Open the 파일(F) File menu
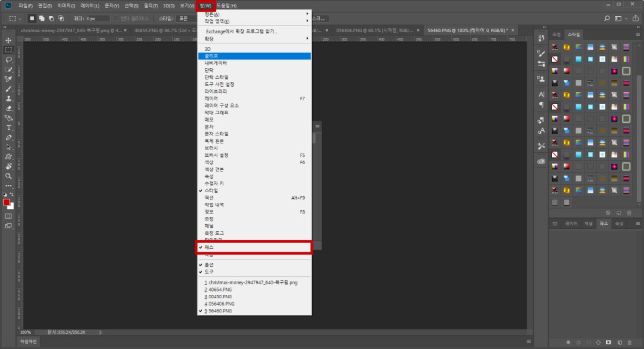This screenshot has height=349, width=644. pyautogui.click(x=25, y=6)
